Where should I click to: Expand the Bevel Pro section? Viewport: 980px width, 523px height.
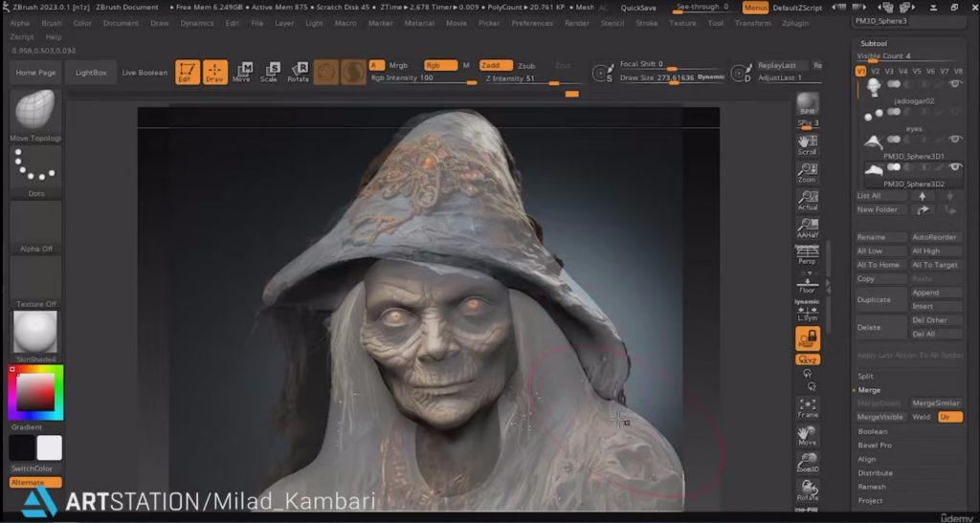[875, 445]
